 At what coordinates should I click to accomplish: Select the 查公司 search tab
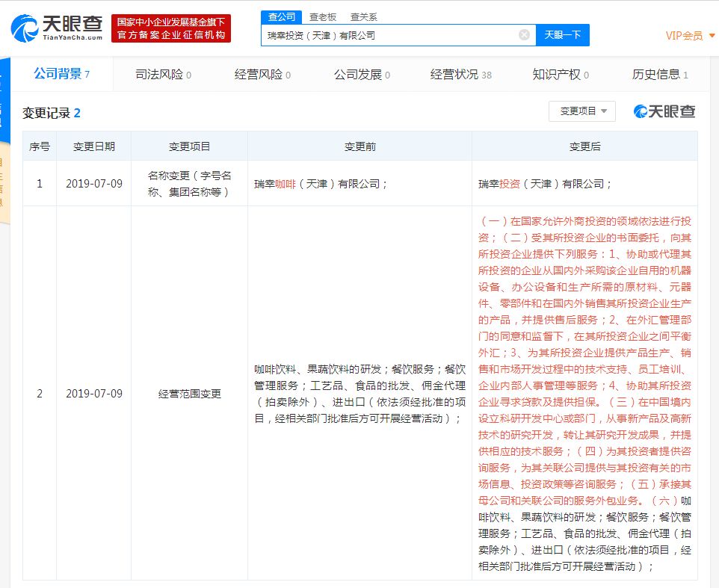(x=282, y=17)
